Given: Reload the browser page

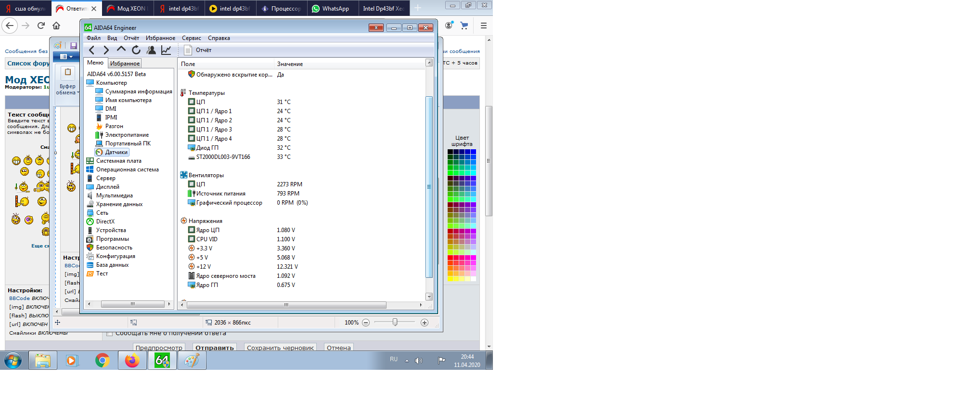Looking at the screenshot, I should (41, 26).
